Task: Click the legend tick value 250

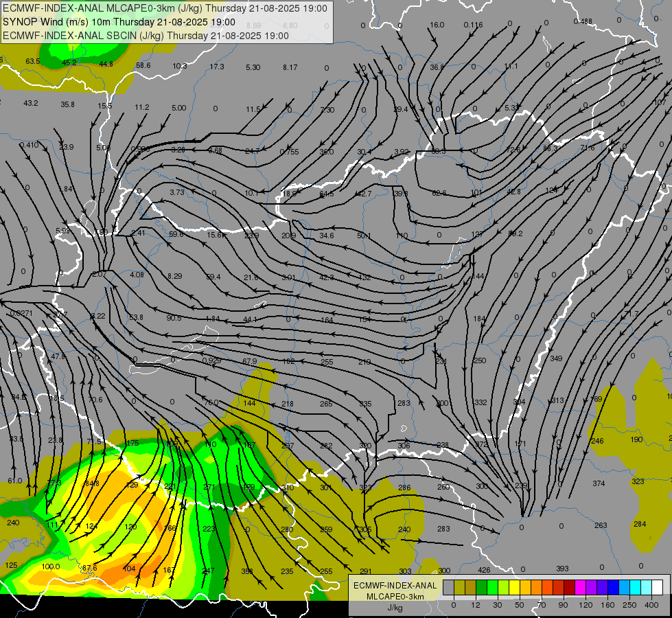Action: click(x=629, y=605)
